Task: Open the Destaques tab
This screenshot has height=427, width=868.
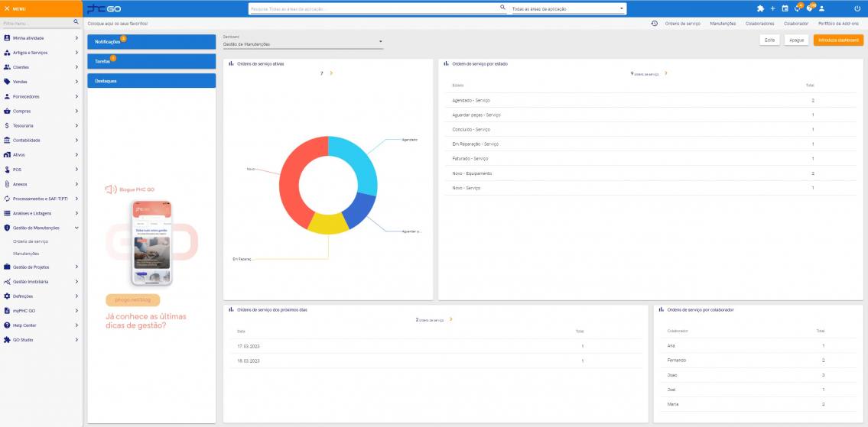Action: click(151, 81)
